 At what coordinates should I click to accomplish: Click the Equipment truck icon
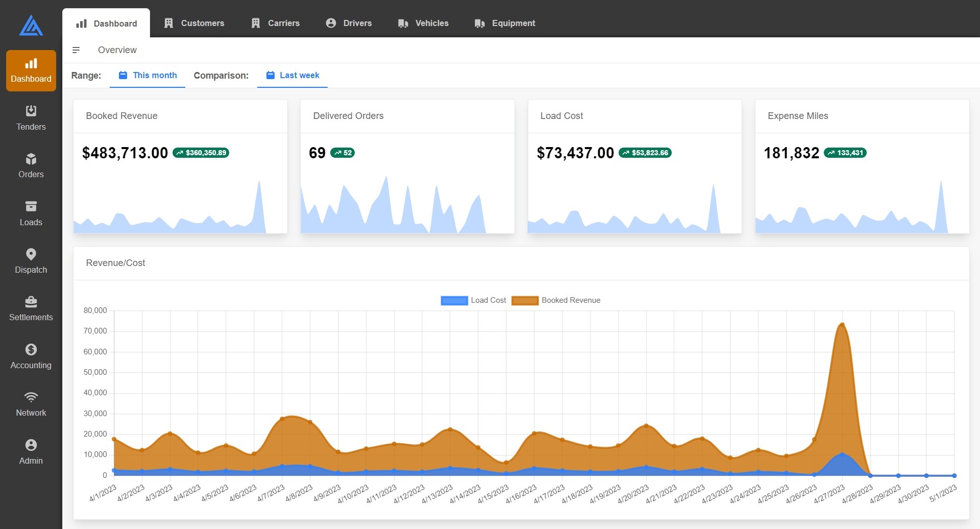click(480, 23)
